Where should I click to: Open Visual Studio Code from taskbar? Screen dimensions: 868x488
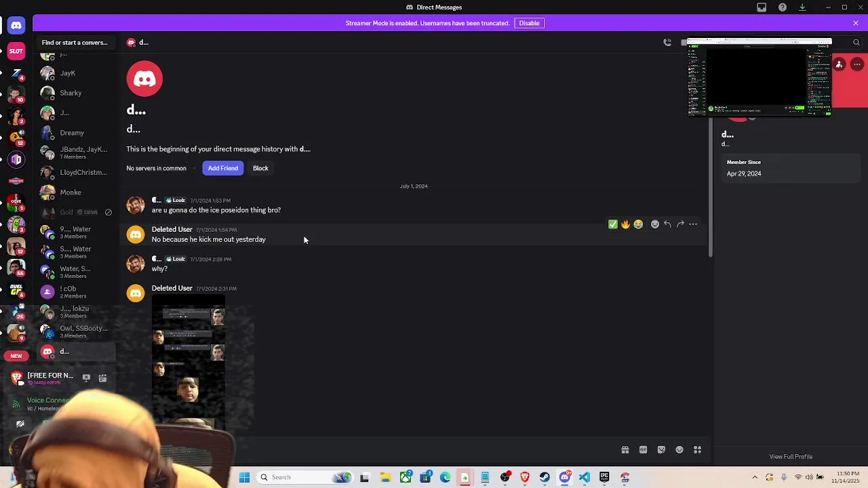585,477
